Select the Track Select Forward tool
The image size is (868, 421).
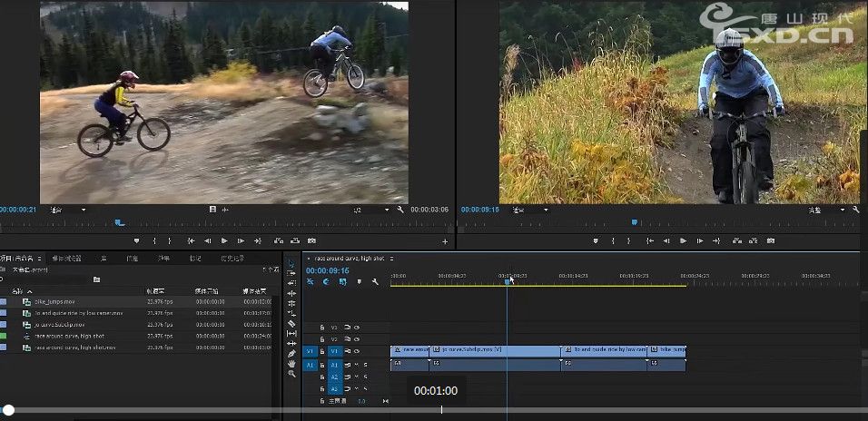[291, 273]
